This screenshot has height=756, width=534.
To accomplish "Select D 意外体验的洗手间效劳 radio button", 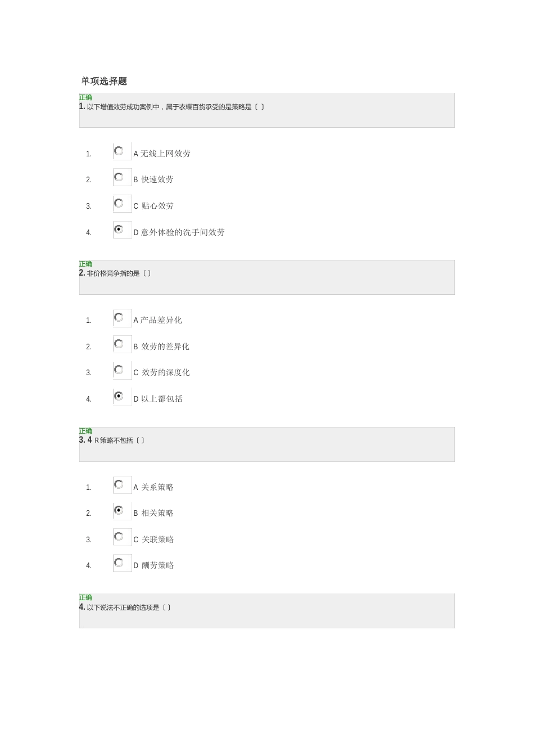I will tap(119, 229).
